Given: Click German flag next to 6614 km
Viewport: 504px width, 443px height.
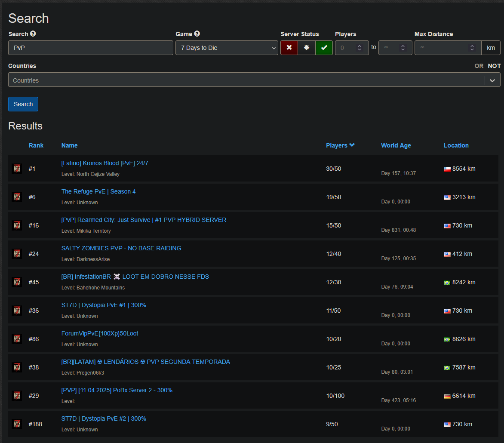Looking at the screenshot, I should pos(447,396).
